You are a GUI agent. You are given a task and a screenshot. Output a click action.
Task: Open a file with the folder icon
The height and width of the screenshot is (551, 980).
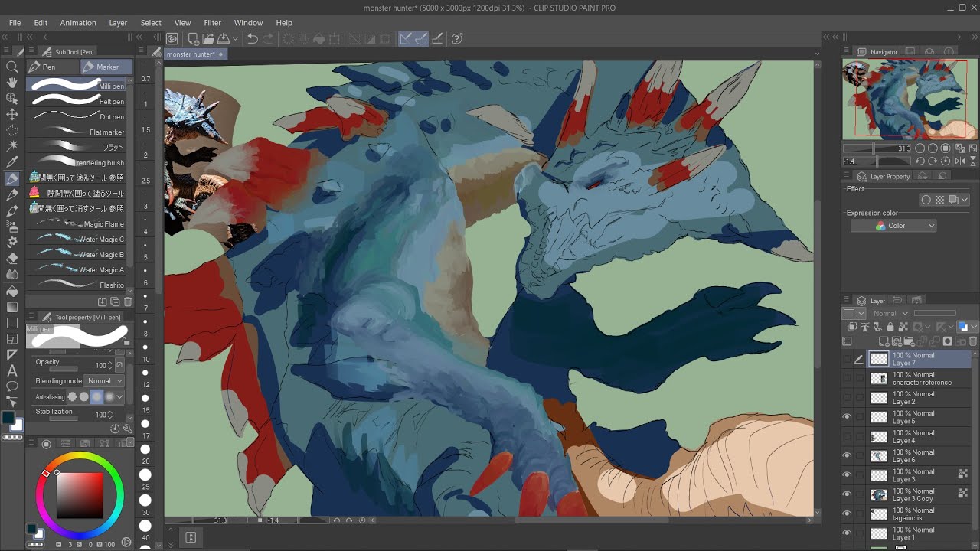[x=208, y=39]
